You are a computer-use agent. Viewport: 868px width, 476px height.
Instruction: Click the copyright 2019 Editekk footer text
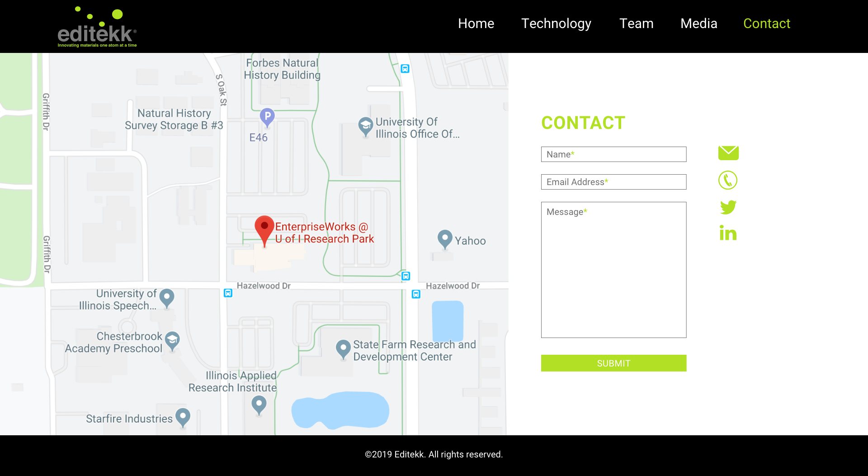[434, 454]
